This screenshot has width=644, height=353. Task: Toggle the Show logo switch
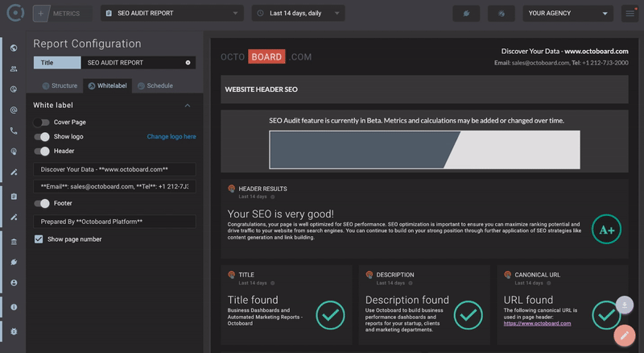click(42, 136)
